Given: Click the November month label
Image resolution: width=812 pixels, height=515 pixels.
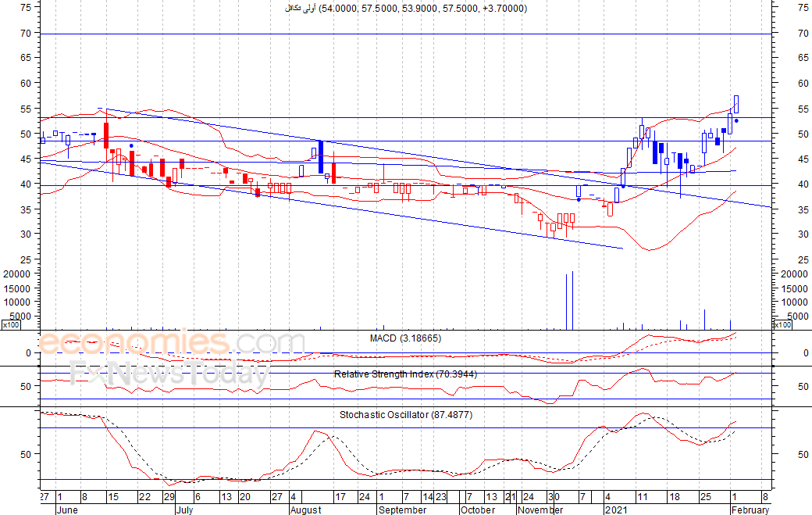Looking at the screenshot, I should tap(540, 510).
